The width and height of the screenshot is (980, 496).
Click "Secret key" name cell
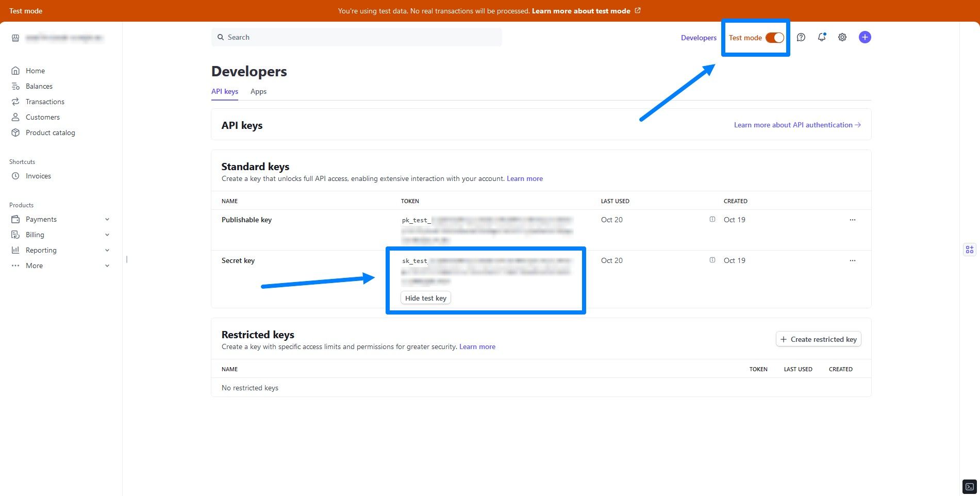[238, 260]
